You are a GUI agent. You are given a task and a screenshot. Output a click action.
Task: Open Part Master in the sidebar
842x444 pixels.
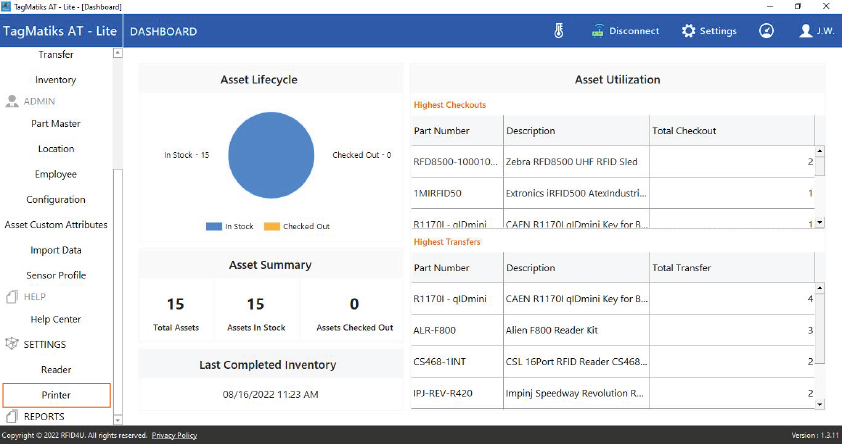click(56, 124)
